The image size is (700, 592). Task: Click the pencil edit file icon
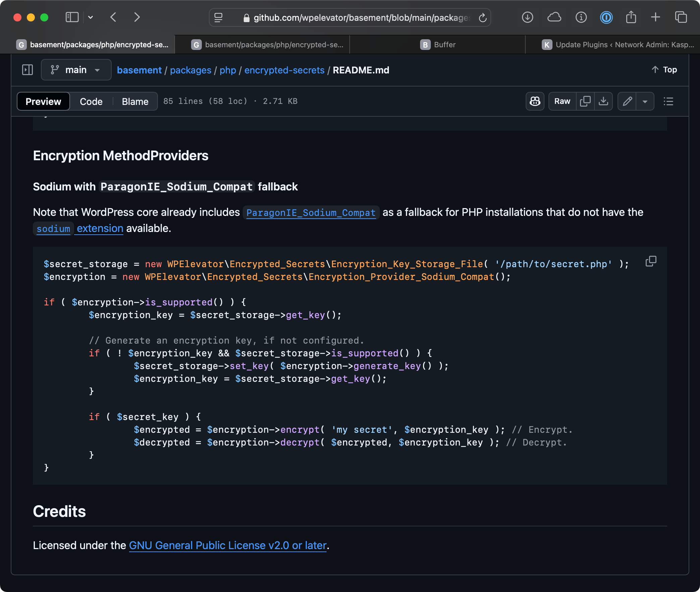click(x=627, y=101)
